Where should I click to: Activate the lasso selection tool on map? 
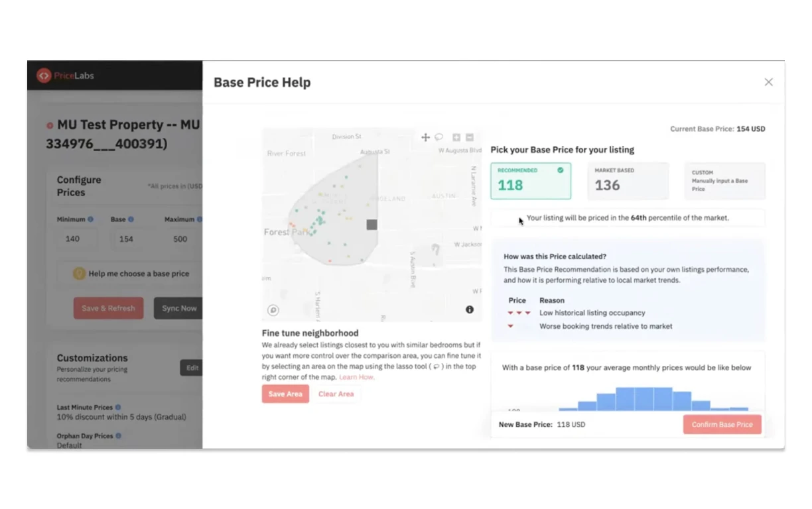point(439,137)
